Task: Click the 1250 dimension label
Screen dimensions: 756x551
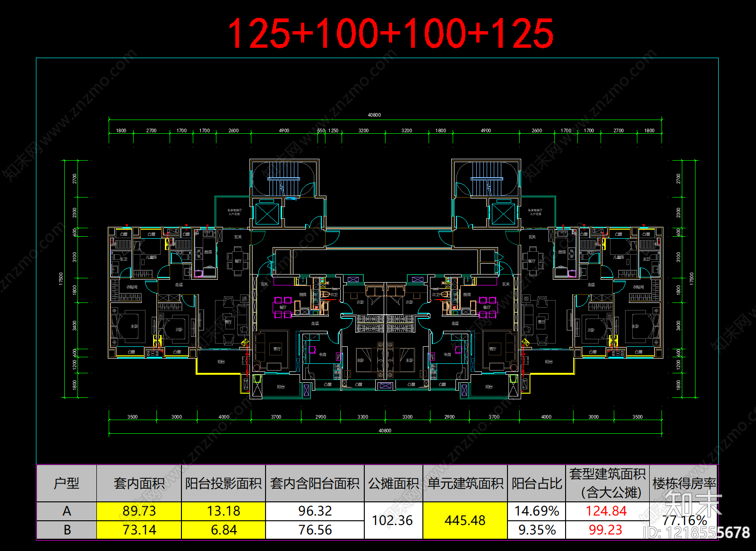Action: [x=334, y=131]
